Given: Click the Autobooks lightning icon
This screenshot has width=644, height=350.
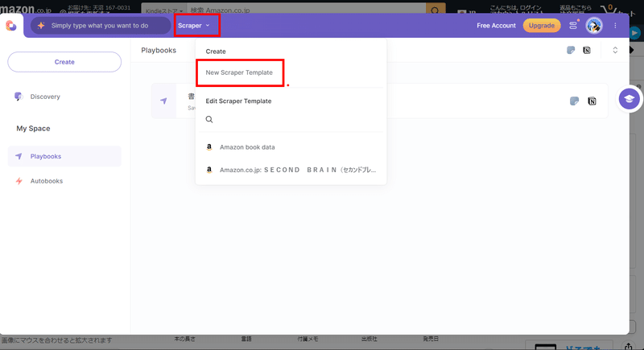Looking at the screenshot, I should tap(19, 181).
